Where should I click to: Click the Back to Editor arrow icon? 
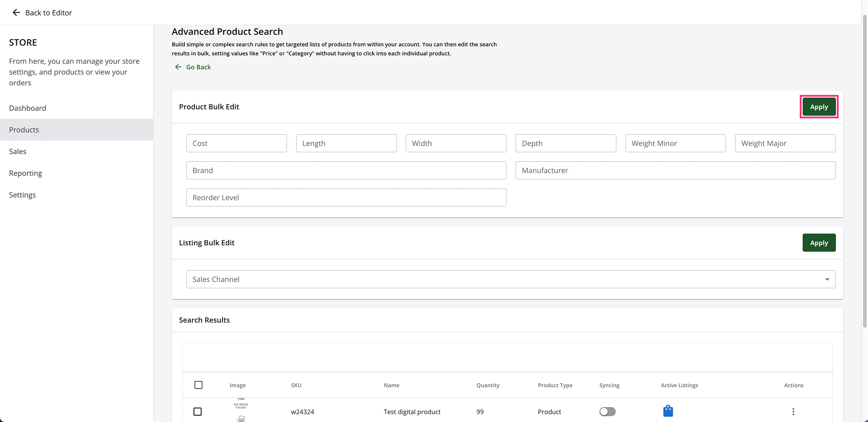click(16, 13)
